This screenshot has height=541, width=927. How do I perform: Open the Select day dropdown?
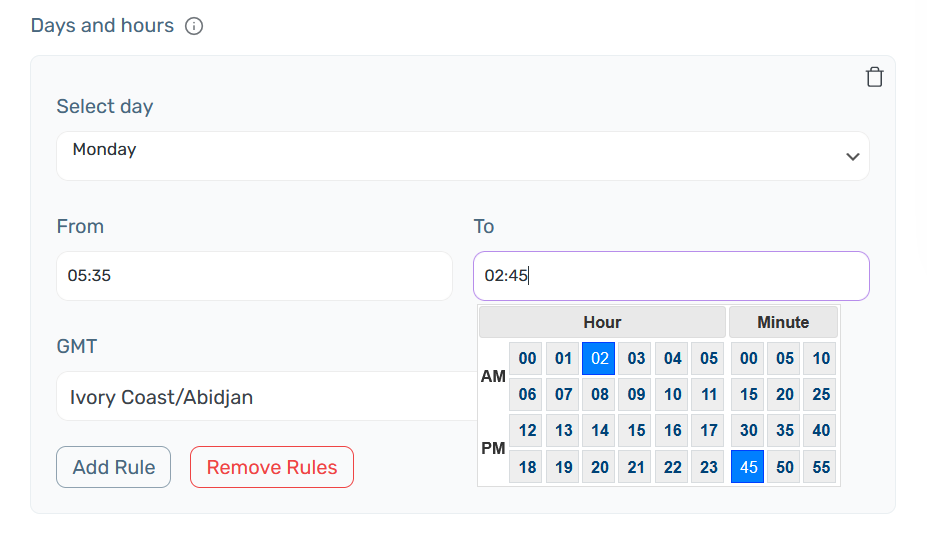(462, 156)
